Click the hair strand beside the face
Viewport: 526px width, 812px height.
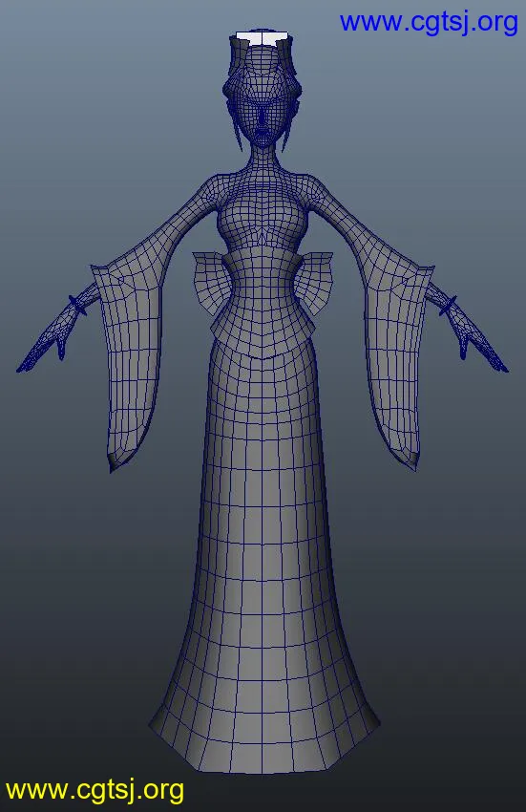236,124
